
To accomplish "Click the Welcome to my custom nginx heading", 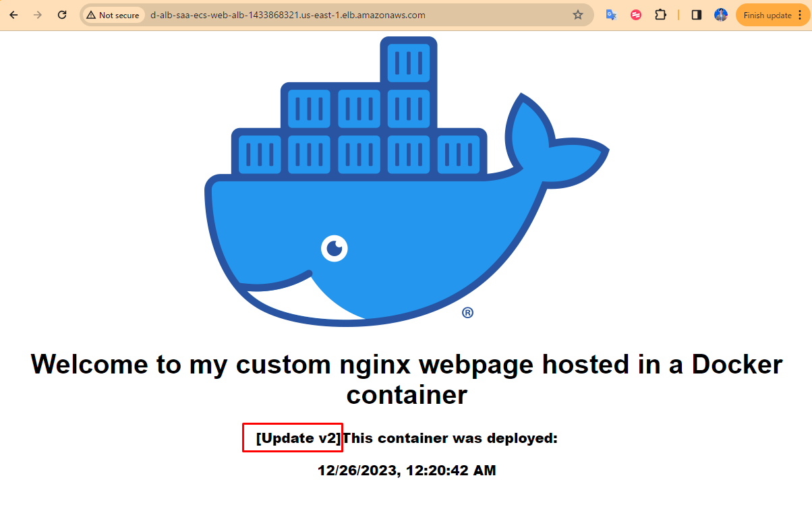I will [x=407, y=379].
